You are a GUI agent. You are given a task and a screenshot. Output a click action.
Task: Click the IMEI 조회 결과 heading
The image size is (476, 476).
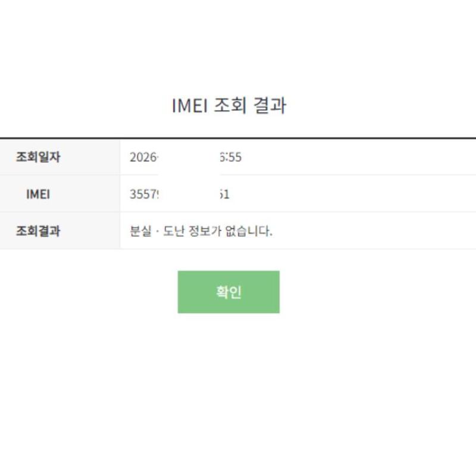(x=229, y=106)
